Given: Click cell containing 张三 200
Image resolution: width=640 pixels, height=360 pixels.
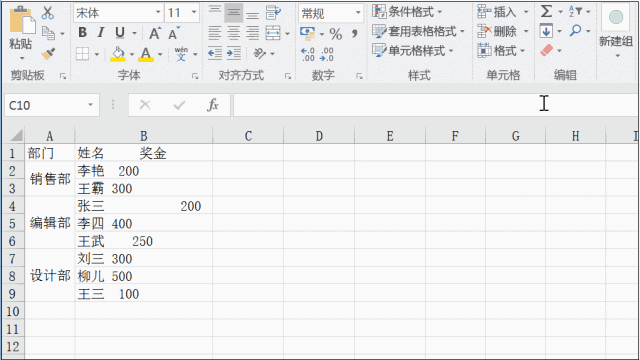Looking at the screenshot, I should [x=144, y=206].
